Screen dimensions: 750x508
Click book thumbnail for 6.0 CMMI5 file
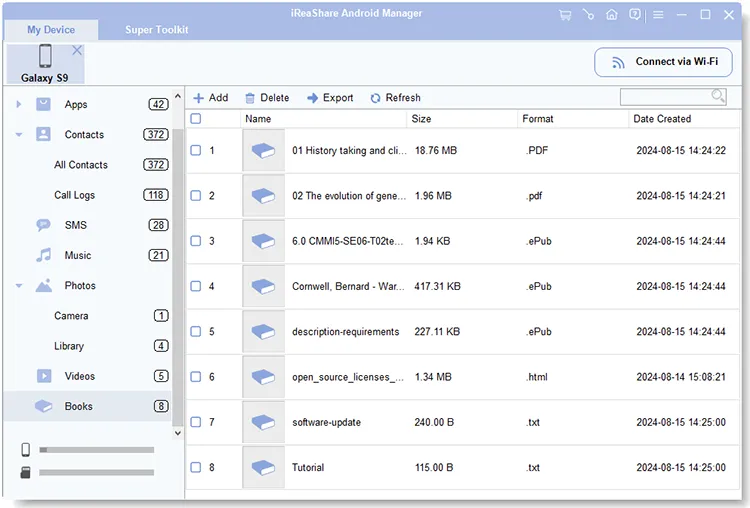pos(264,241)
